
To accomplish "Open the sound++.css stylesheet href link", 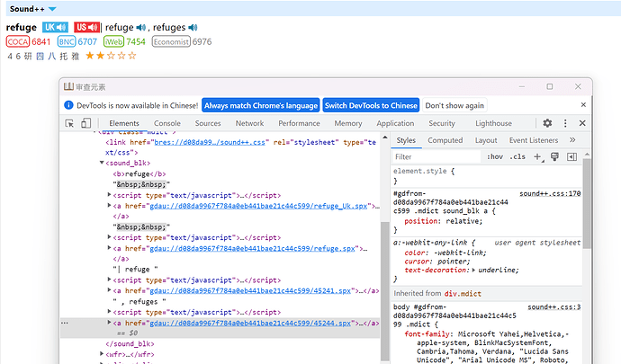I will 210,142.
